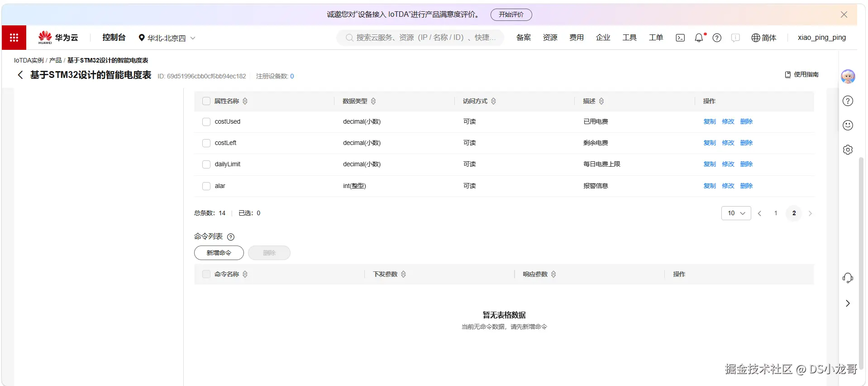This screenshot has width=868, height=386.
Task: Sort by 属性名称 column
Action: [245, 101]
